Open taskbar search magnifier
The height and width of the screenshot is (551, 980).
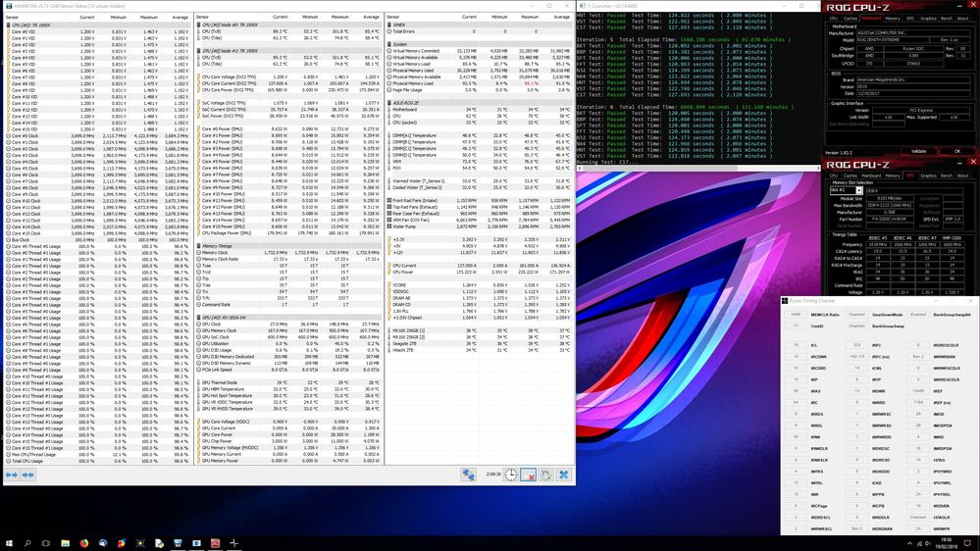coord(27,543)
